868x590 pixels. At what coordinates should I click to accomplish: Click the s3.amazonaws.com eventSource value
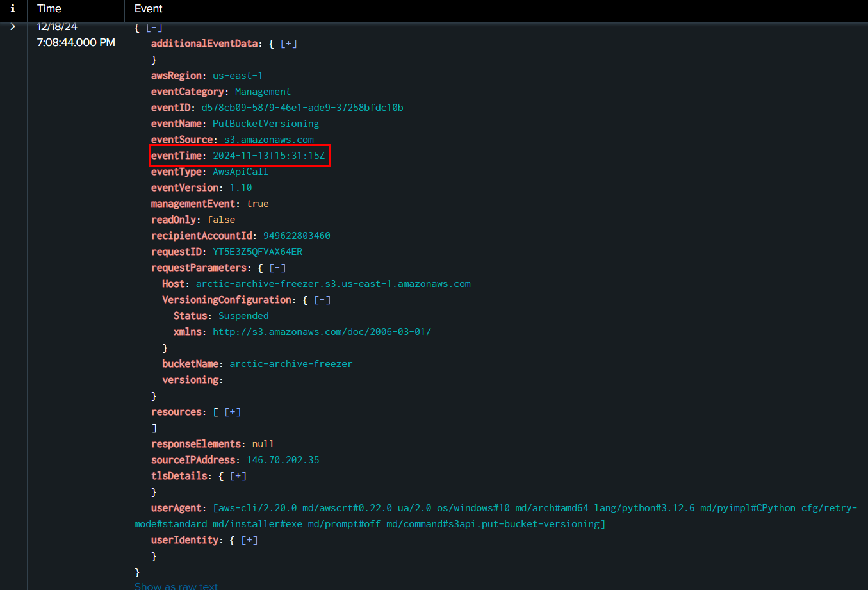click(268, 139)
